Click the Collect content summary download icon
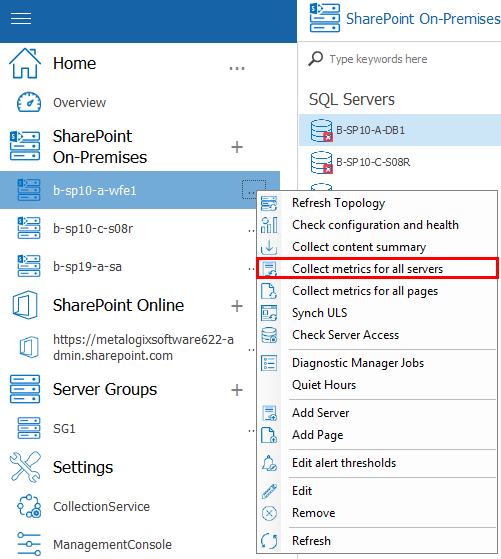This screenshot has height=559, width=501. [269, 247]
